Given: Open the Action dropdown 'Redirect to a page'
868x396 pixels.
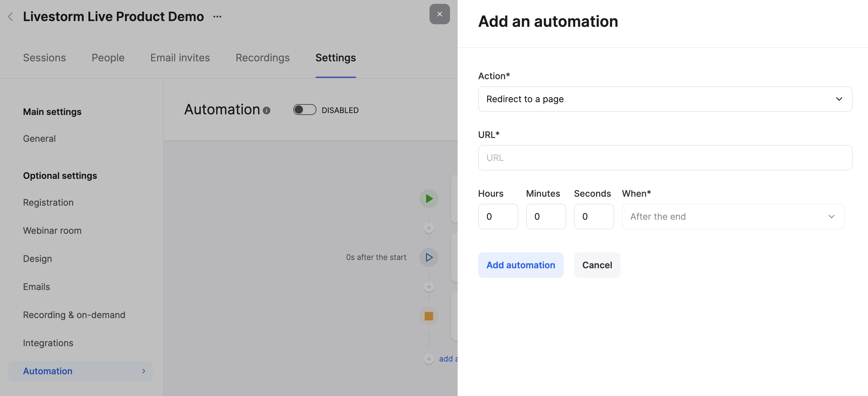Looking at the screenshot, I should tap(665, 99).
